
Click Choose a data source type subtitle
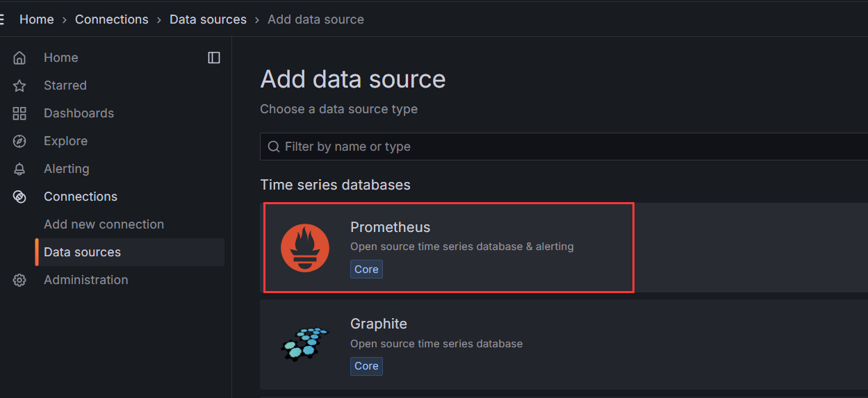[x=338, y=109]
